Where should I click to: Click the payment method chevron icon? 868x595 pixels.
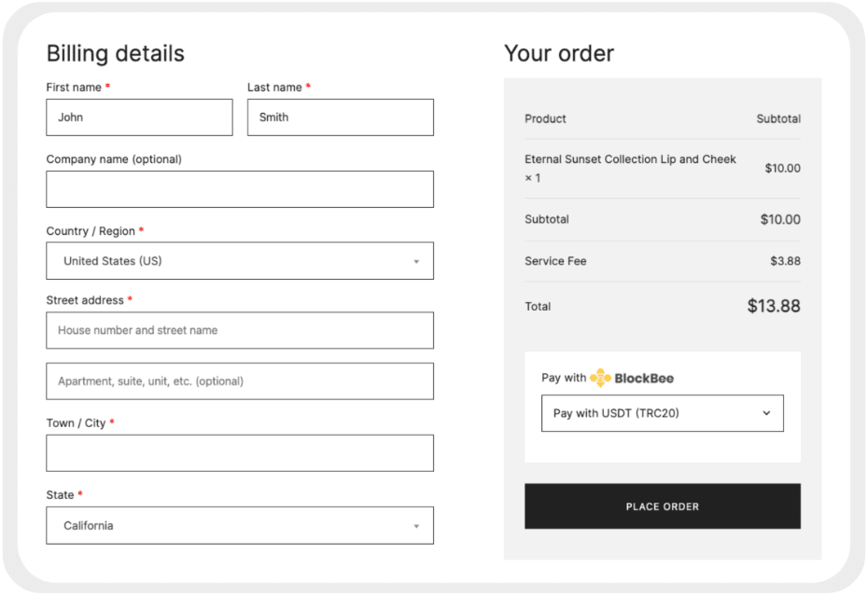(x=766, y=413)
